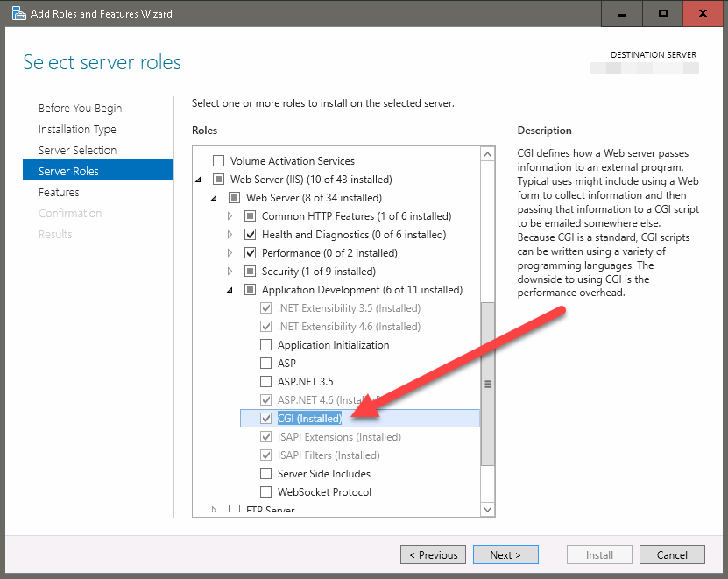Image resolution: width=728 pixels, height=579 pixels.
Task: Check the Server Side Includes box
Action: [x=266, y=474]
